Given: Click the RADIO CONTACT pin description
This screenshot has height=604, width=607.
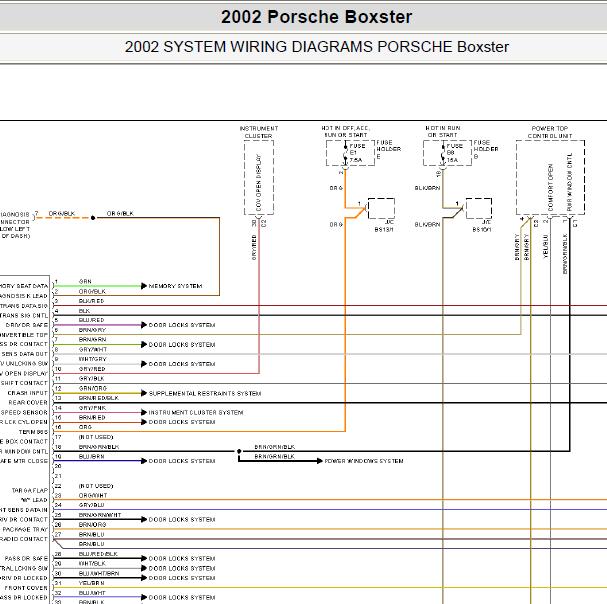Looking at the screenshot, I should [24, 539].
